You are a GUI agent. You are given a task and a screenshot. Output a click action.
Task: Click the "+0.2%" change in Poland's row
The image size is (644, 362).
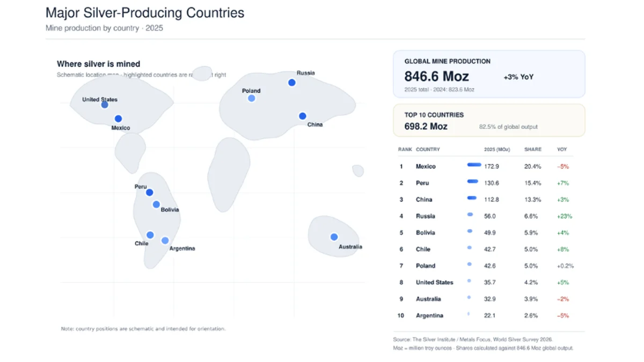coord(566,266)
